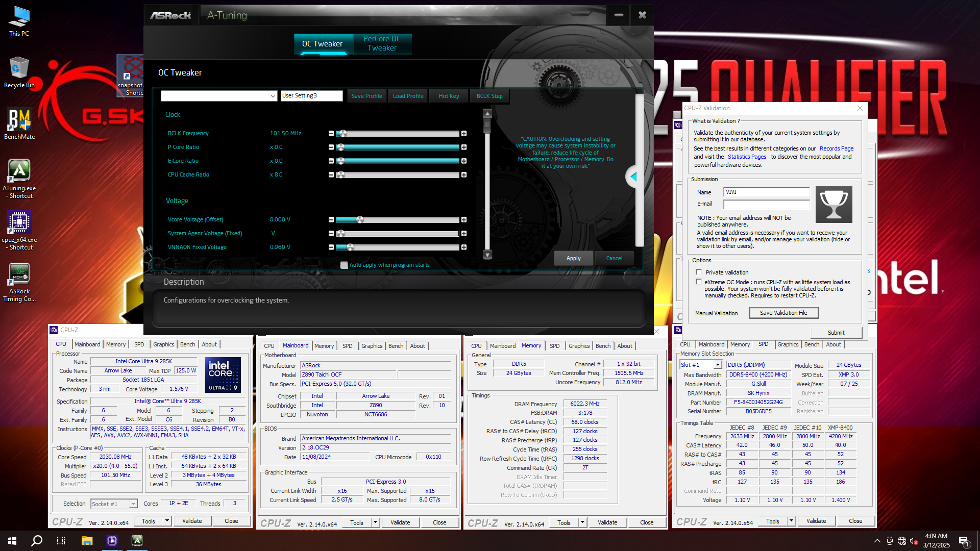Image resolution: width=980 pixels, height=551 pixels.
Task: Click the Vcore Voltage Offset slider handle
Action: pos(360,220)
